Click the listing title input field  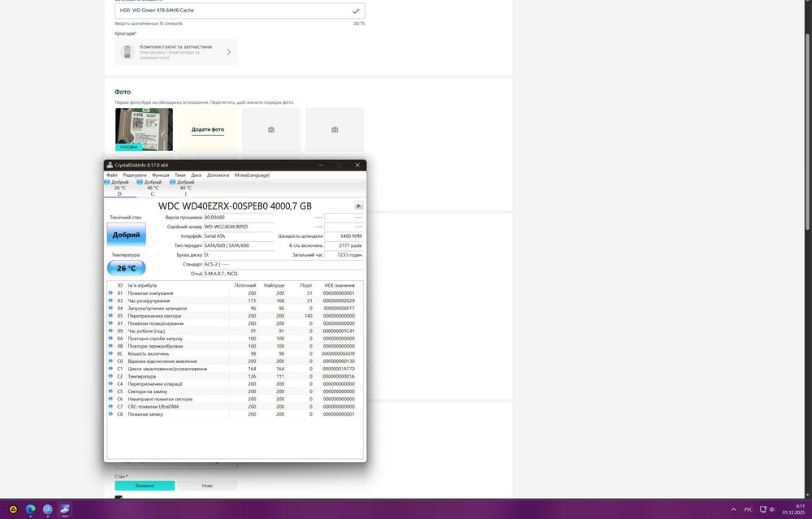240,11
